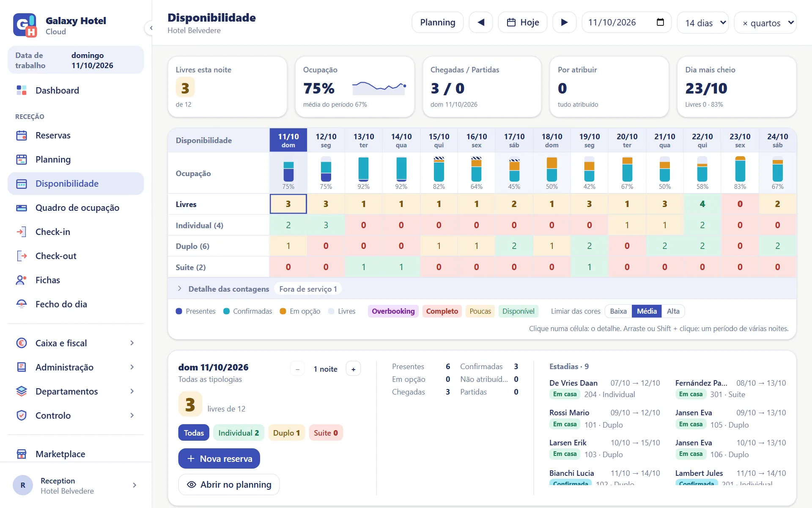Open Dashboard from the sidebar
This screenshot has height=508, width=812.
click(x=76, y=90)
